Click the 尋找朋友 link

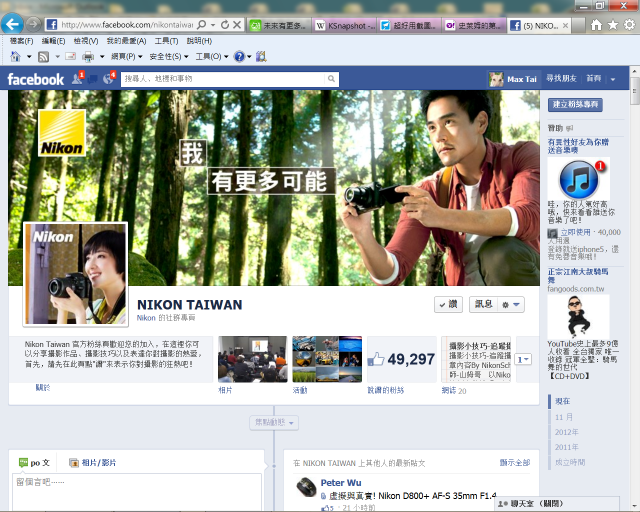(x=561, y=78)
